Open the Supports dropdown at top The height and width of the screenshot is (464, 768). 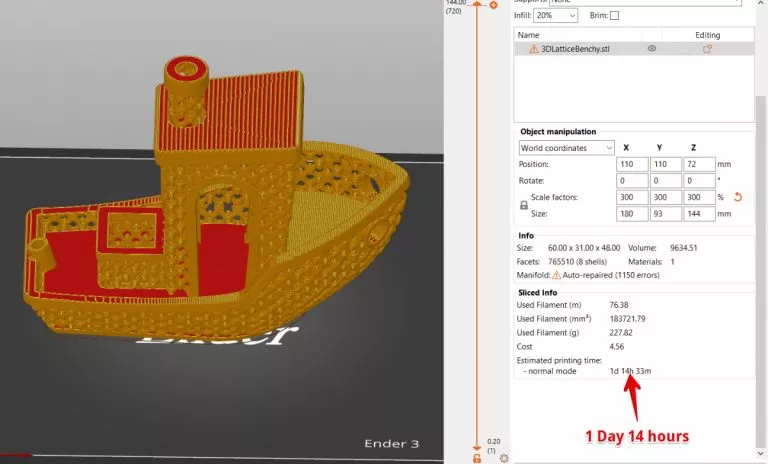point(645,2)
